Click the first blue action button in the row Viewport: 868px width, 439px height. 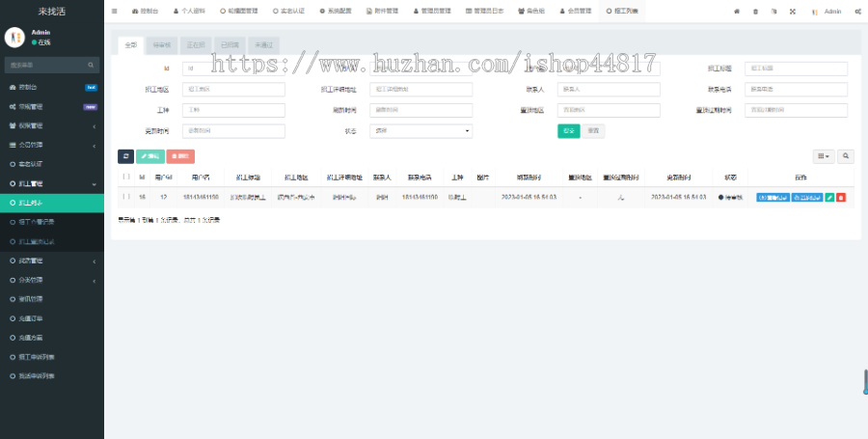tap(773, 197)
